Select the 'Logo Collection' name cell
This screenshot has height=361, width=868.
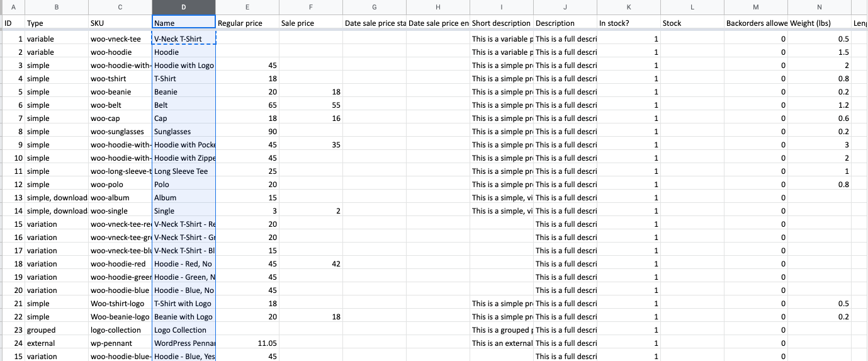click(183, 330)
